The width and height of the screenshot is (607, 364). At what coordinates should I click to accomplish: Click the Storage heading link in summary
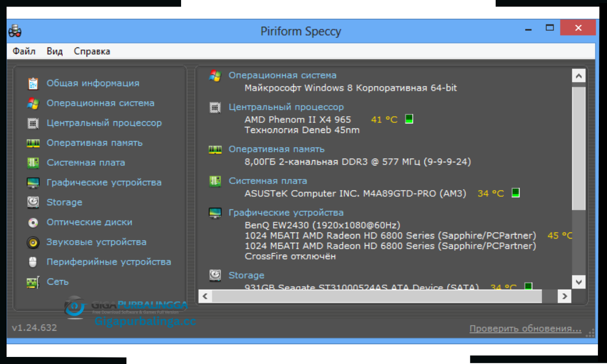click(x=246, y=276)
